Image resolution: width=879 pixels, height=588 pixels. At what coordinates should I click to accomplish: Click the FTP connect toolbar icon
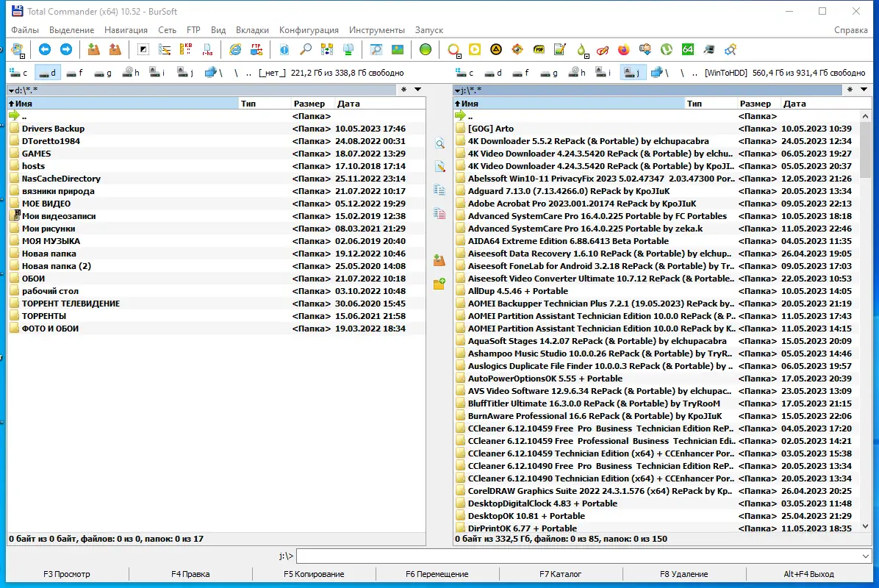[256, 49]
